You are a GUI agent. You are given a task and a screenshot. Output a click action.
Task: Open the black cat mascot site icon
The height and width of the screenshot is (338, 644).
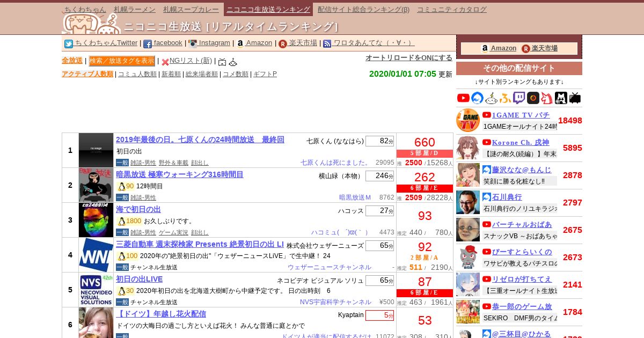tap(561, 98)
